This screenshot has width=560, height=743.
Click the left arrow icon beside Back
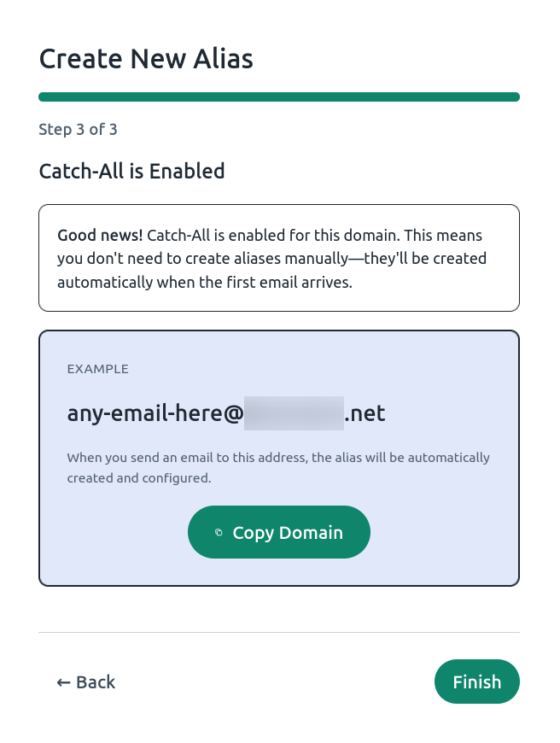(x=63, y=682)
